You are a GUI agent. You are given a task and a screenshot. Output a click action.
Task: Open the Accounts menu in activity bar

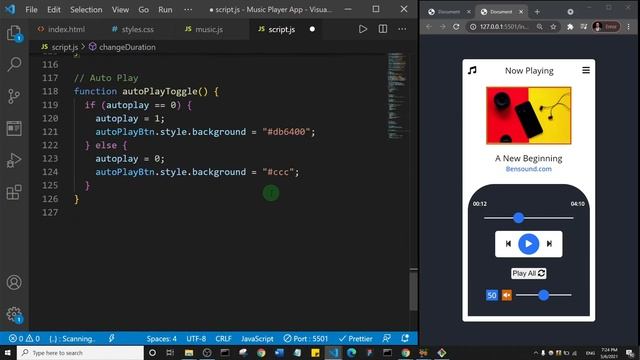[14, 282]
